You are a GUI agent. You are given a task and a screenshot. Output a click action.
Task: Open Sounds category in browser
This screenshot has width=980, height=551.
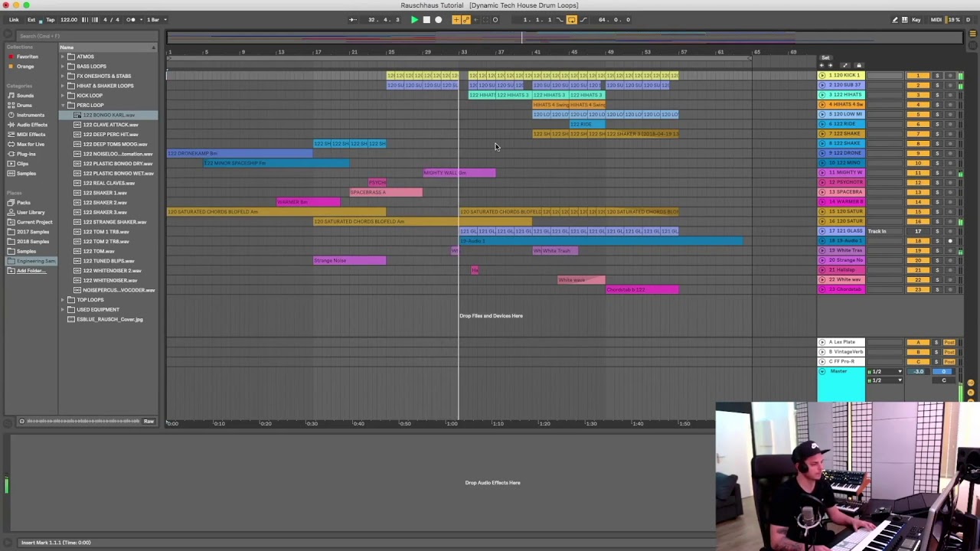click(25, 96)
